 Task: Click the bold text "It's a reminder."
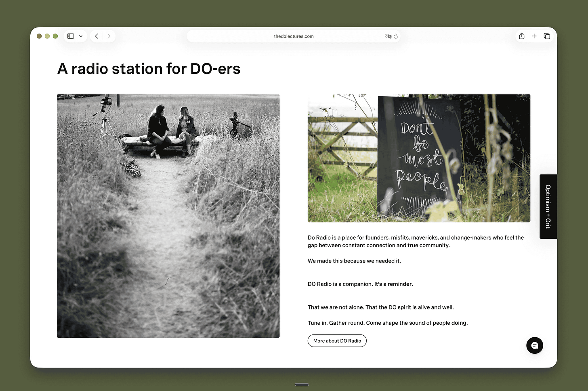(394, 284)
